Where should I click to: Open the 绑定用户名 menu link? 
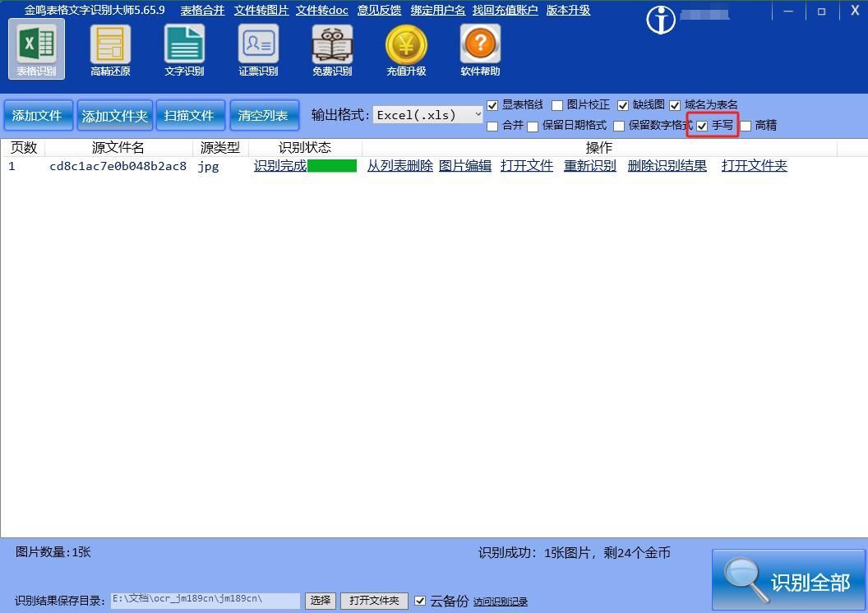[x=438, y=10]
